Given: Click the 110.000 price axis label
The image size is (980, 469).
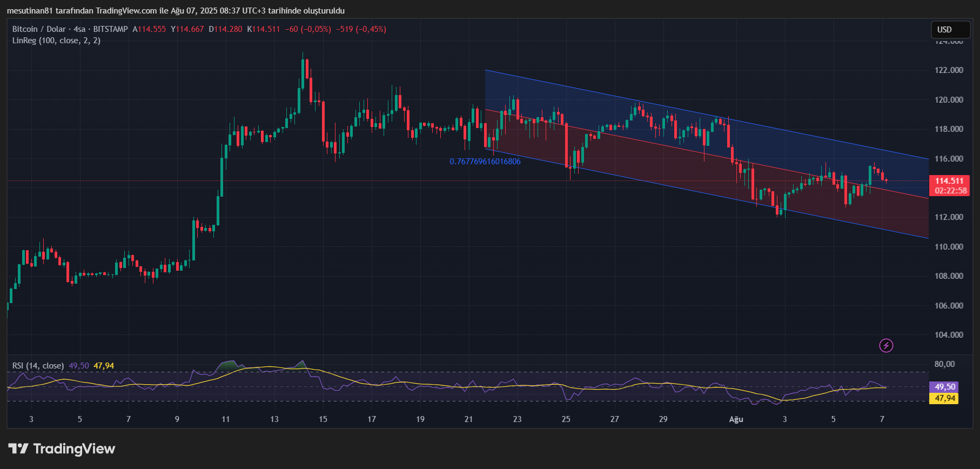Looking at the screenshot, I should (x=949, y=247).
